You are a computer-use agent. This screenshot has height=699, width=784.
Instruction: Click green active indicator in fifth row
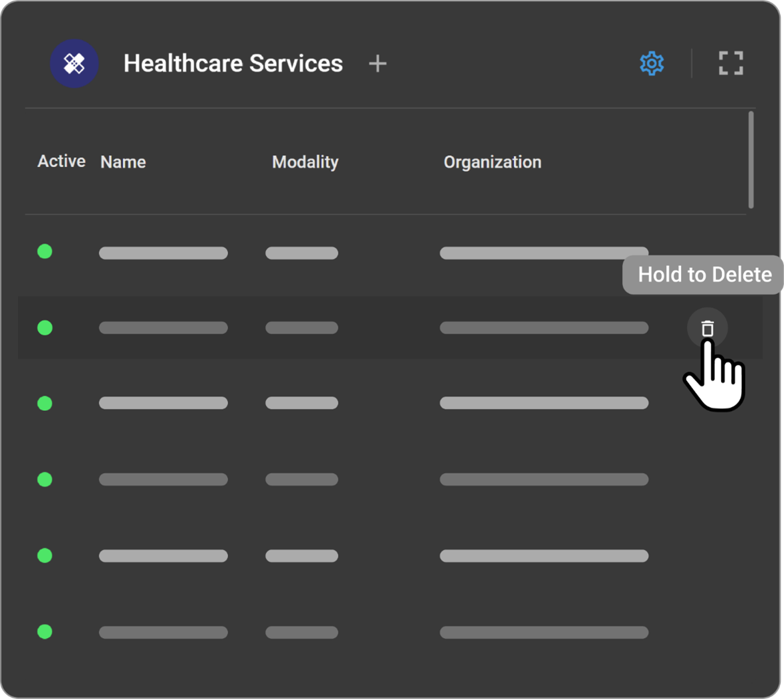pos(45,555)
